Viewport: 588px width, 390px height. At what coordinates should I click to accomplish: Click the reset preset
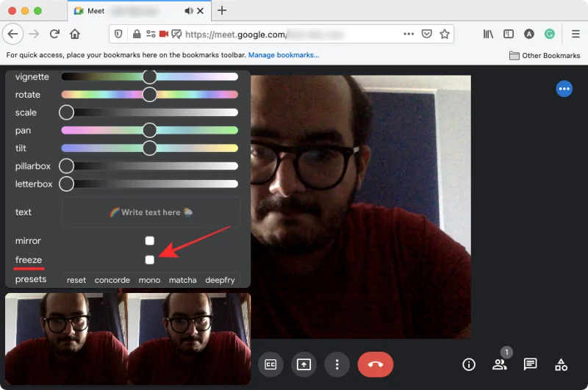76,280
